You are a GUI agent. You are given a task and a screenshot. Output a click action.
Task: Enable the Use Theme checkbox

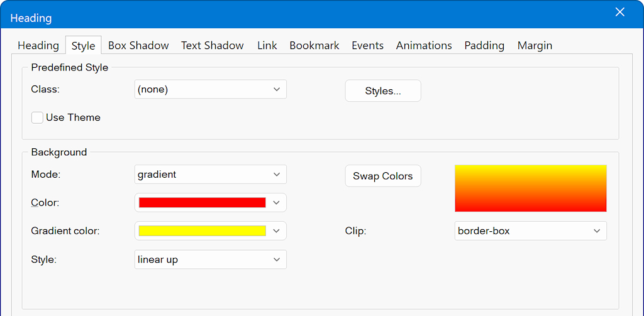point(38,117)
